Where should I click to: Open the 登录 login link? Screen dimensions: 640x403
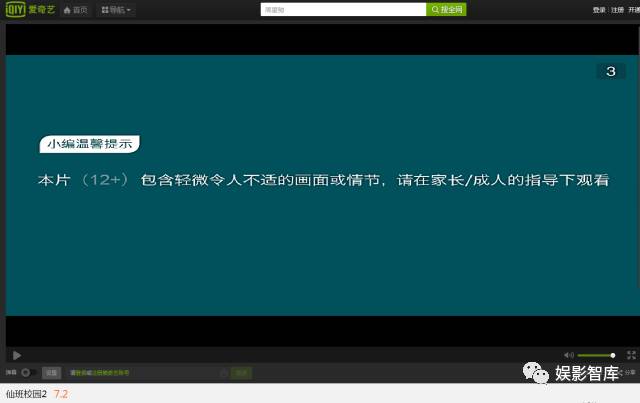(x=598, y=10)
